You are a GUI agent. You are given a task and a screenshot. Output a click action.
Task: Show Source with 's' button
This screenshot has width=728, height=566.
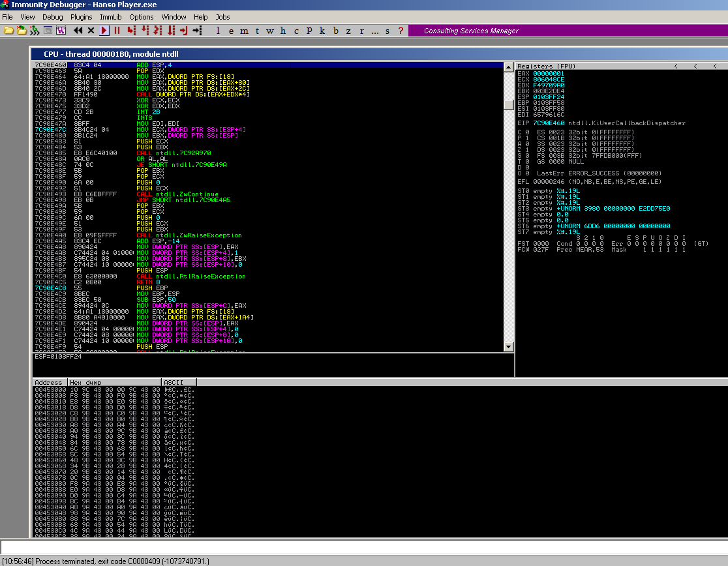[x=387, y=31]
